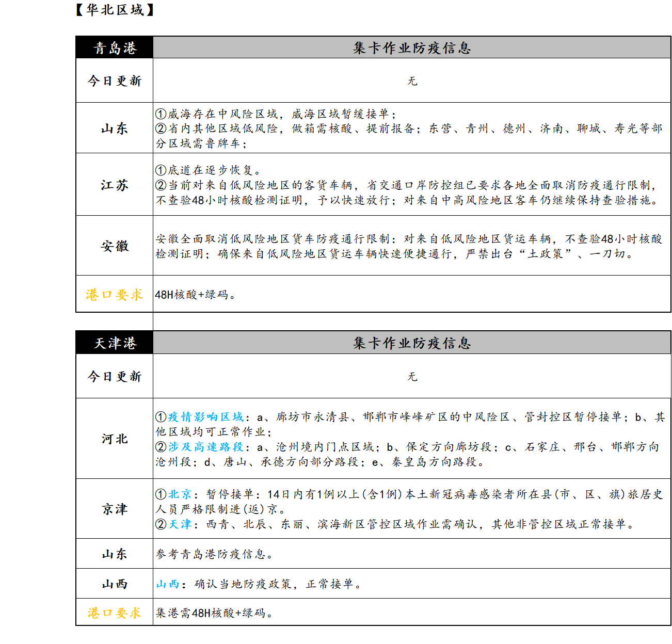Select the 集港需48H核酸+绿码 text in 天津港 table

(x=214, y=613)
